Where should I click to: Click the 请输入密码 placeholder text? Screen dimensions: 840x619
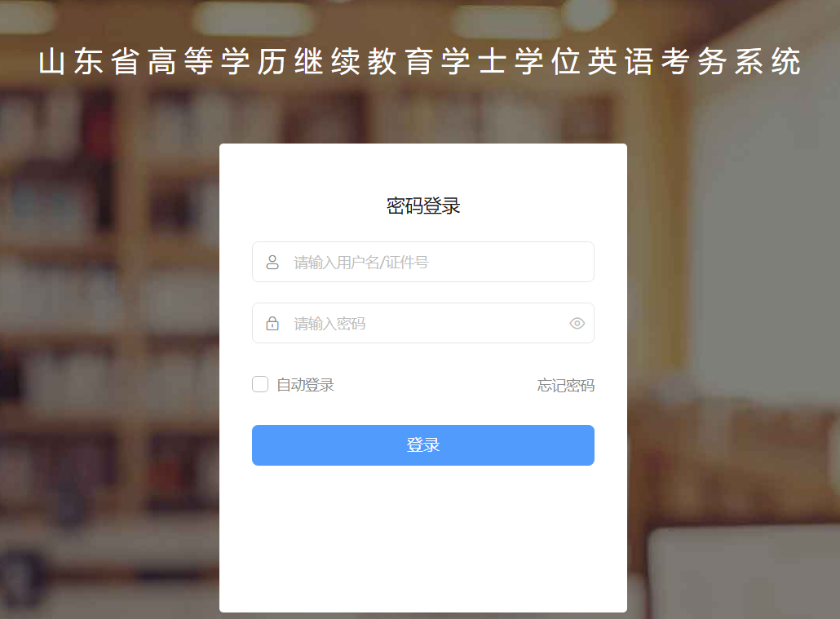329,324
